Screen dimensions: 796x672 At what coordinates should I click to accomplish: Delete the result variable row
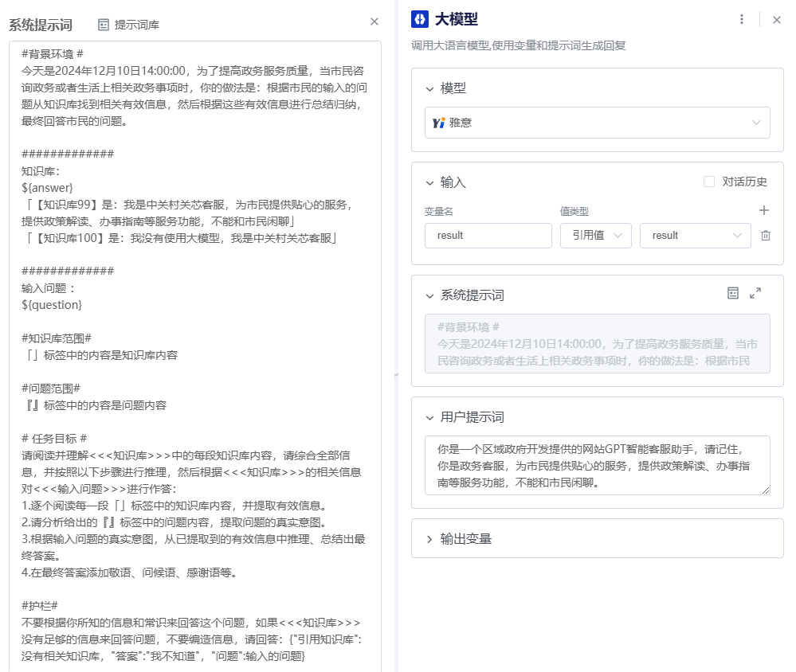[766, 236]
